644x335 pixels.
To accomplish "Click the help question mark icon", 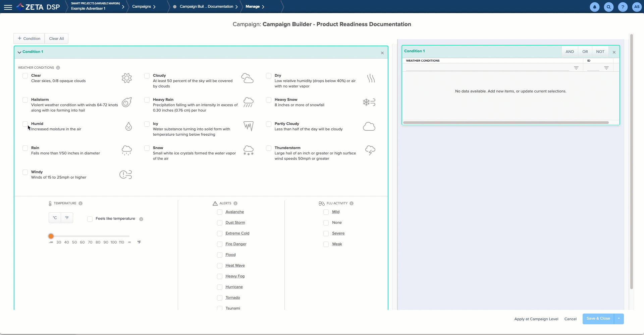I will pyautogui.click(x=623, y=7).
